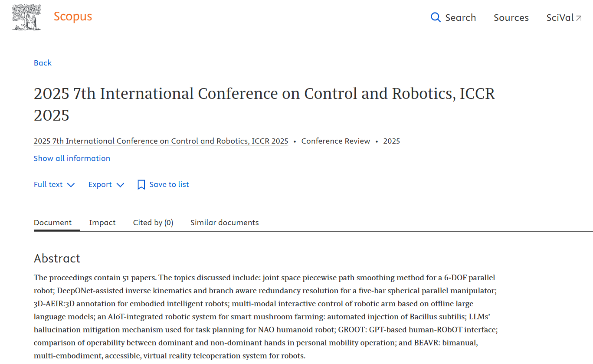This screenshot has height=364, width=593.
Task: Click the bookmark icon beside Save to list
Action: pyautogui.click(x=141, y=185)
